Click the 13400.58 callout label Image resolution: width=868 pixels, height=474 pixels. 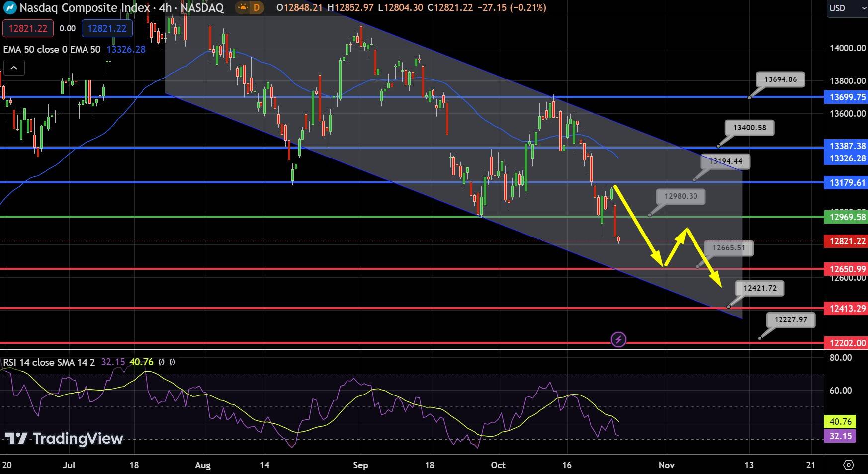pyautogui.click(x=749, y=128)
